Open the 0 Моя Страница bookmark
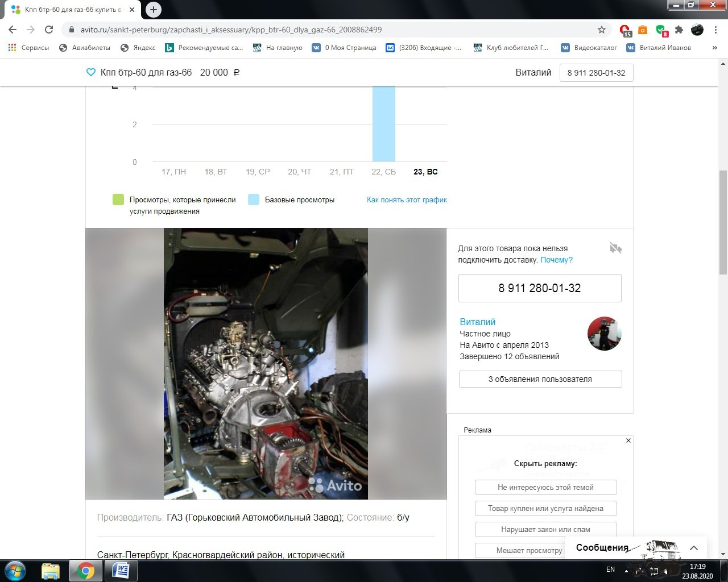This screenshot has width=728, height=582. [344, 48]
